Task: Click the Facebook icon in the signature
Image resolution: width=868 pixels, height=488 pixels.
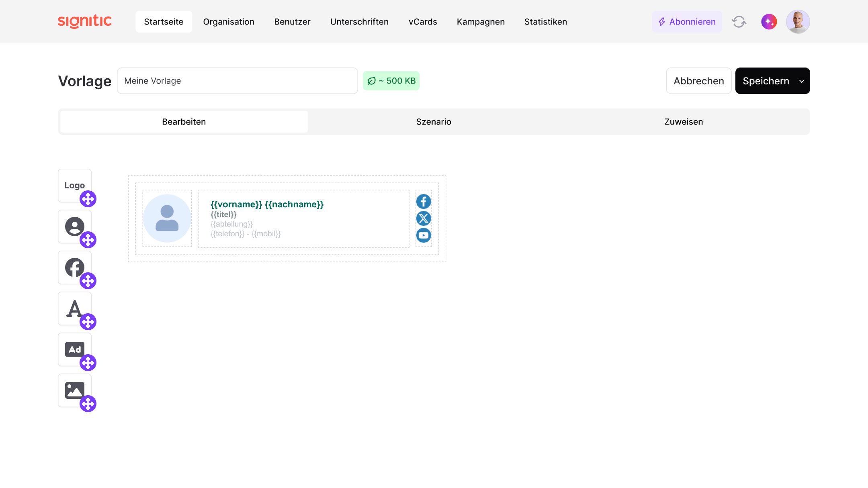Action: (424, 202)
